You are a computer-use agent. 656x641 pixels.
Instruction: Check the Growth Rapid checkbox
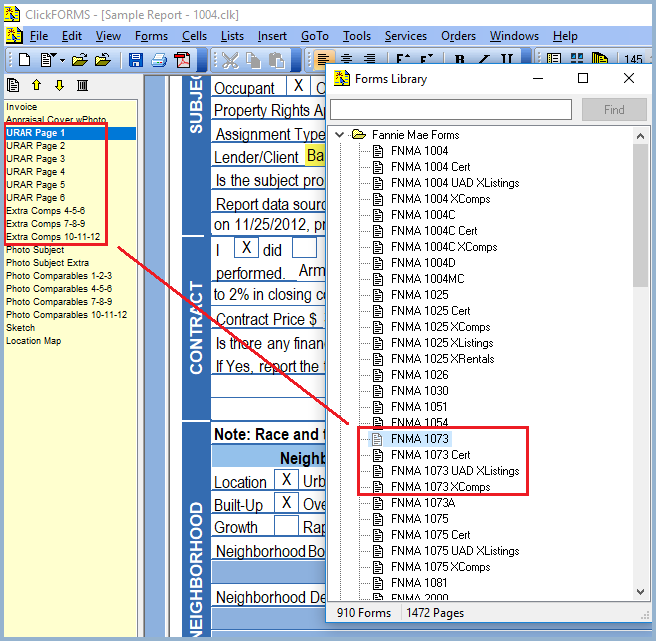point(287,526)
